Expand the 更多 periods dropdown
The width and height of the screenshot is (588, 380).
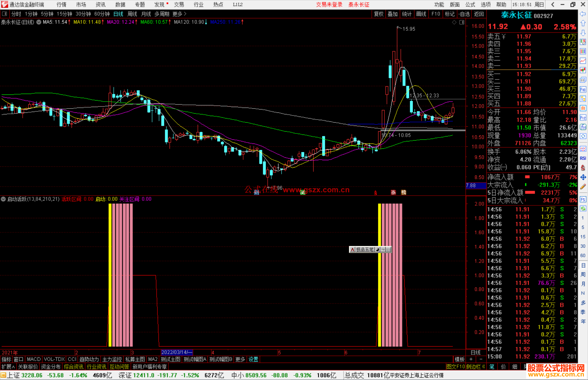click(x=179, y=14)
